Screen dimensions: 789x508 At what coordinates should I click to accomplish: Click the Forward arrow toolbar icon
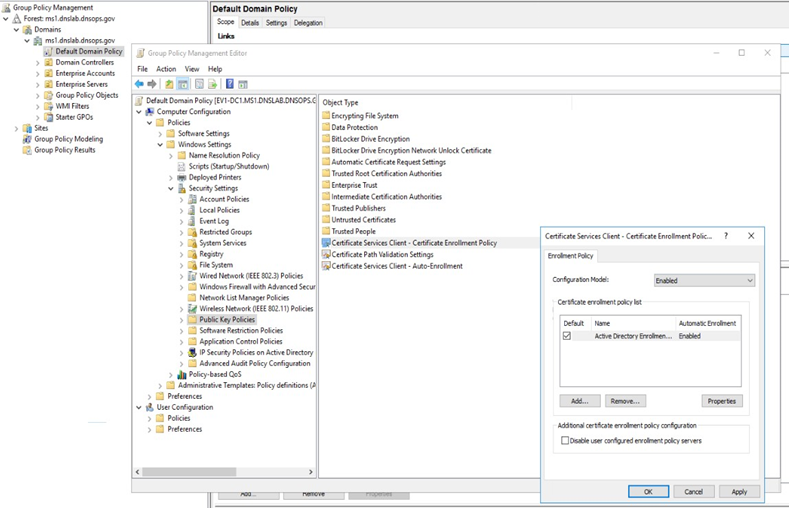coord(152,85)
